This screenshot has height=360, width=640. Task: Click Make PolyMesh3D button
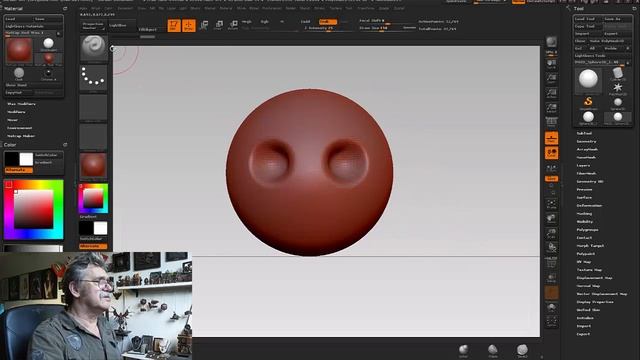click(610, 41)
